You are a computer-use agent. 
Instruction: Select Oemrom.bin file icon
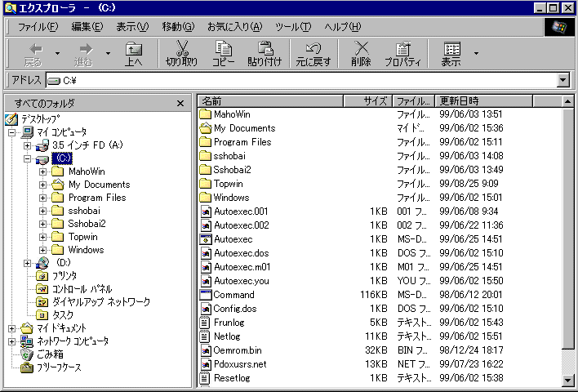(206, 350)
